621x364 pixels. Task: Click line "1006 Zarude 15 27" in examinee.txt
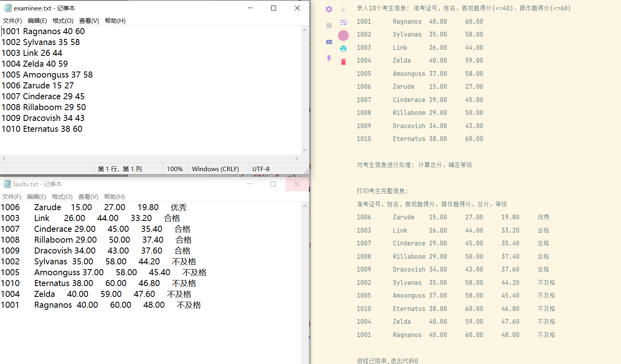[38, 86]
